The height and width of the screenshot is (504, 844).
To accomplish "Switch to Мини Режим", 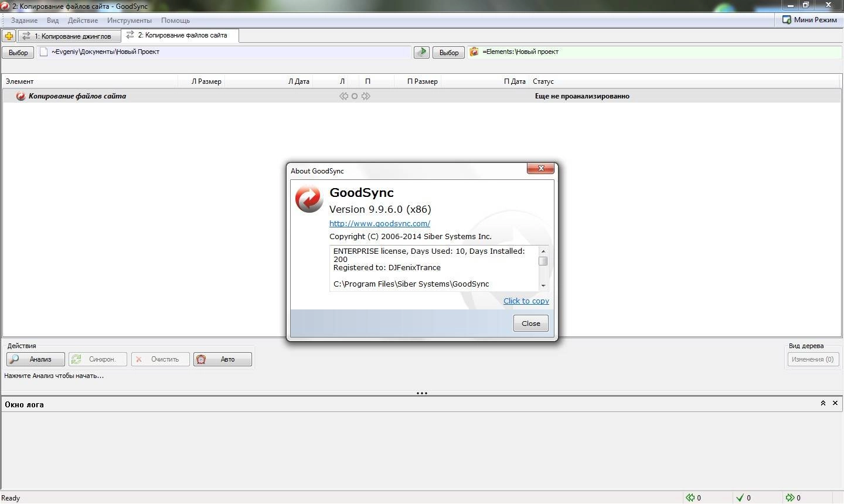I will 809,20.
